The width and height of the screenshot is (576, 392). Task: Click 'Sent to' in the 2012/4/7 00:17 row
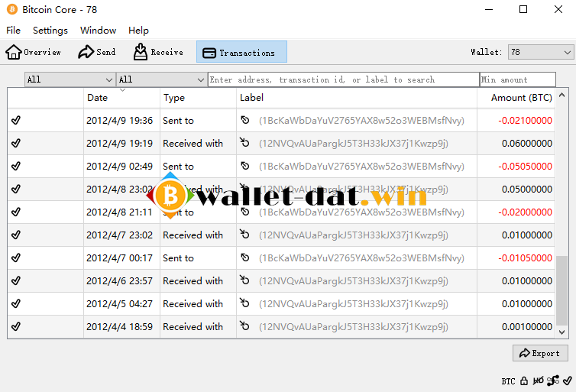point(178,258)
